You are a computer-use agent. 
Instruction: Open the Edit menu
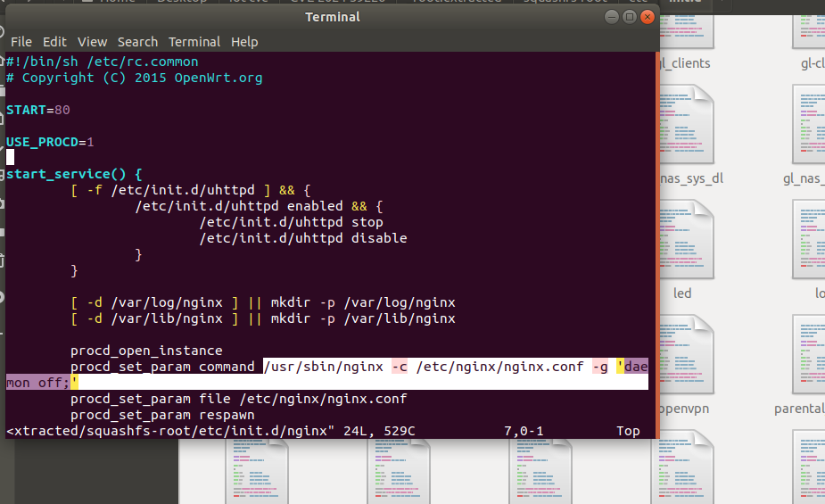(54, 42)
